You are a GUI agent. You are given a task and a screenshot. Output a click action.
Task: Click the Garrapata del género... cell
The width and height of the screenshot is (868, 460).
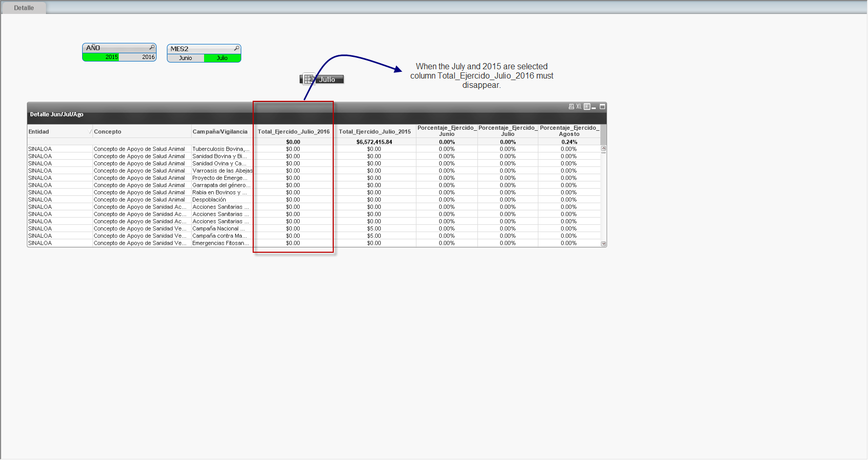click(x=221, y=185)
